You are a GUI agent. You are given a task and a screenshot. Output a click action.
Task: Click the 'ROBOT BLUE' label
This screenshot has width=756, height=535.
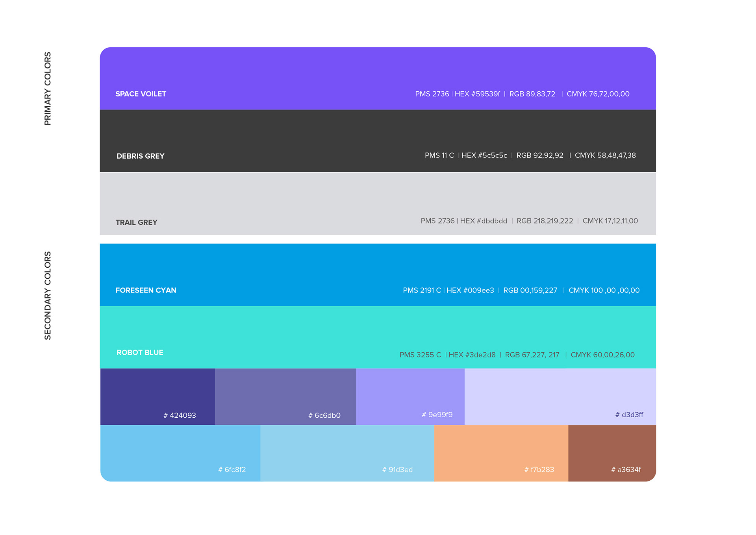140,353
